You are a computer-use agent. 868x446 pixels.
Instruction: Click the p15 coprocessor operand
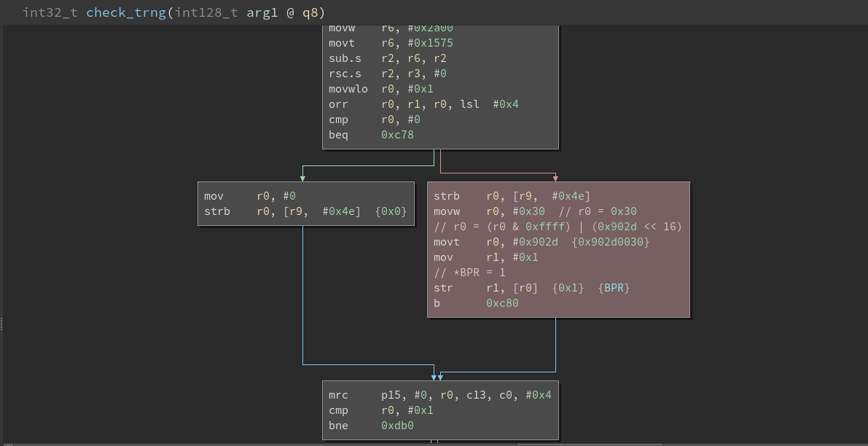coord(390,395)
